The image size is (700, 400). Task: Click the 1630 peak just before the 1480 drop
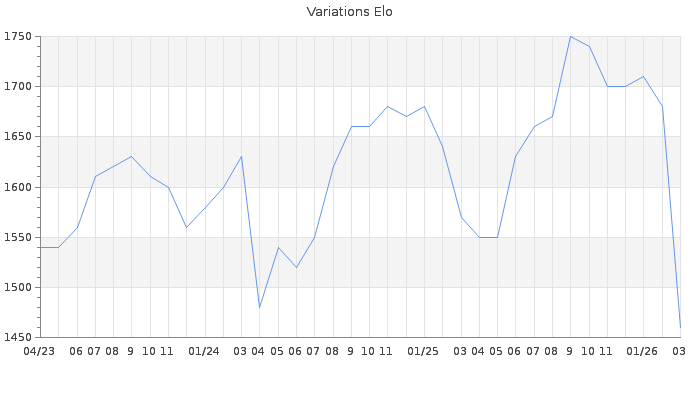(x=241, y=157)
